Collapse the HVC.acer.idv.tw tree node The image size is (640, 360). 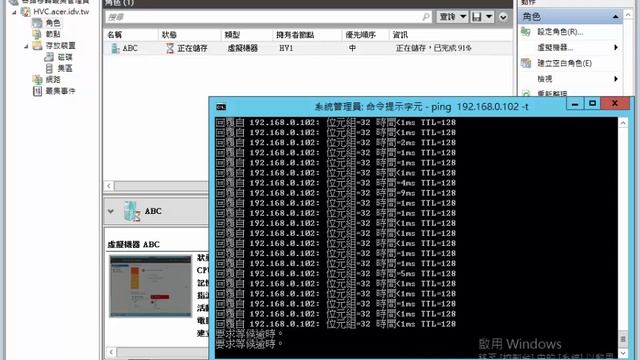coord(14,12)
